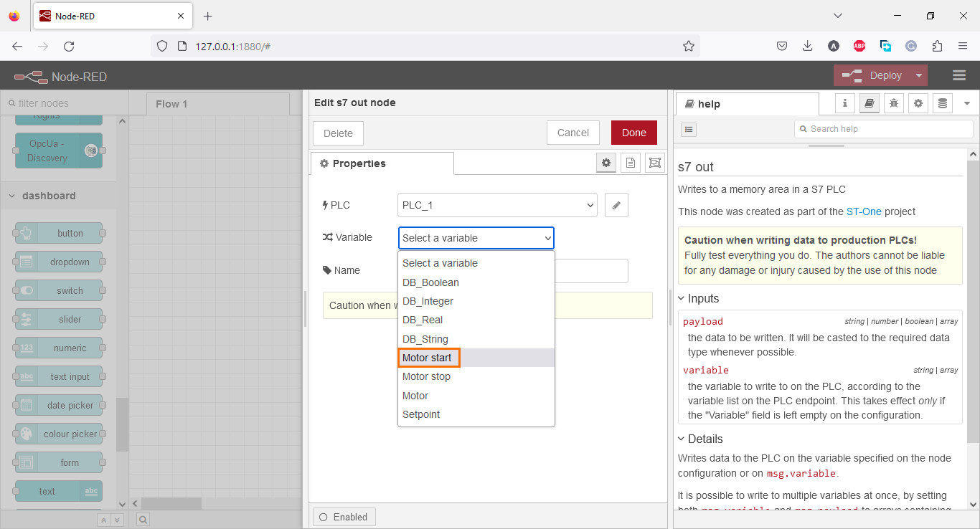Open the debug messages bug tab
980x529 pixels.
894,103
